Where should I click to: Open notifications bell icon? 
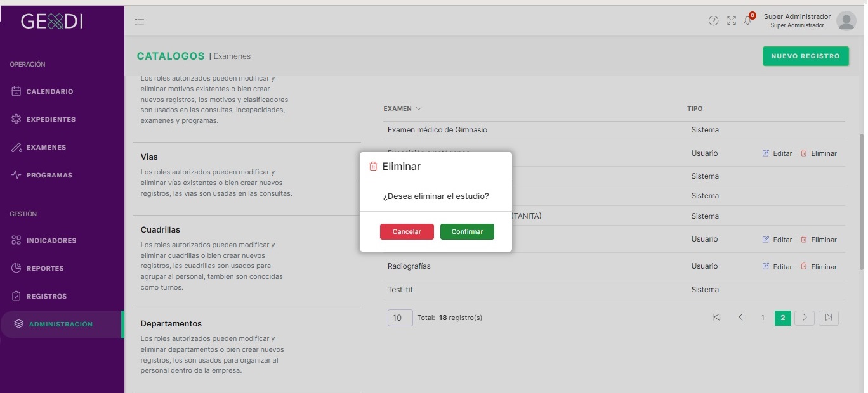(748, 20)
